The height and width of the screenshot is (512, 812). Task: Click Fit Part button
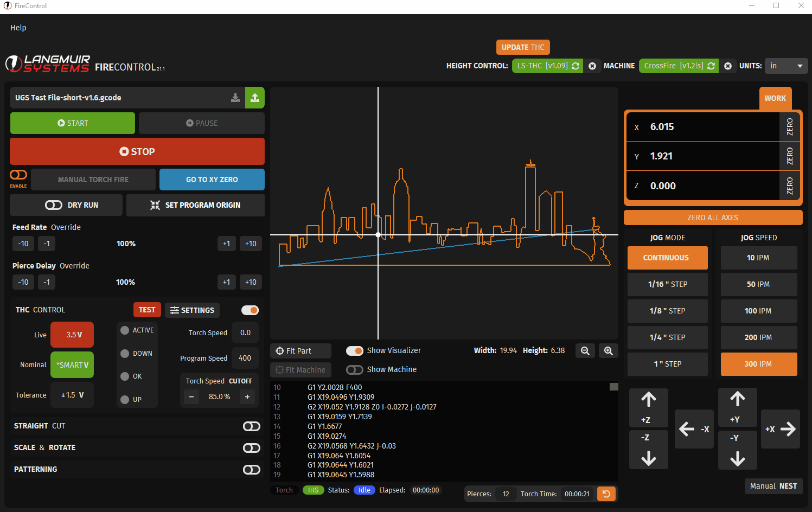[300, 351]
